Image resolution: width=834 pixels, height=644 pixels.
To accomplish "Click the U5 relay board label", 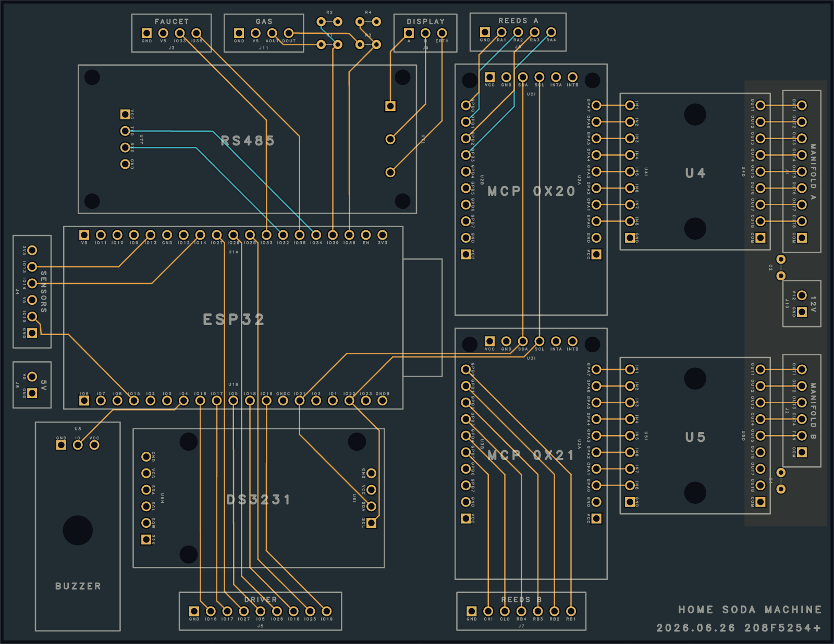I will point(695,437).
